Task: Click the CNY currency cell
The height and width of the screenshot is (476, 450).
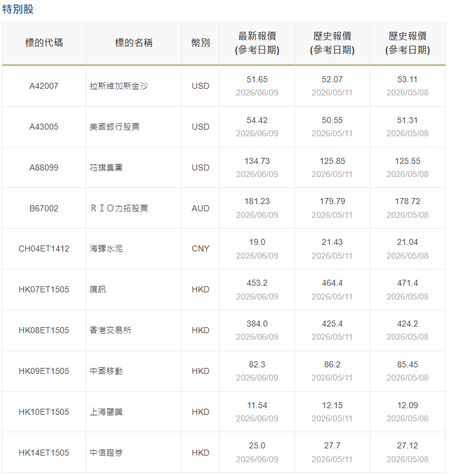Action: (200, 249)
